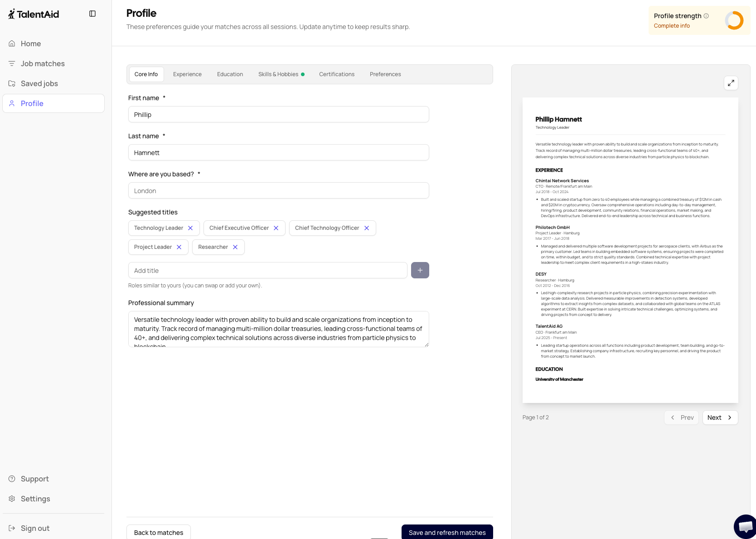Open the Home page
The width and height of the screenshot is (756, 539).
point(53,44)
